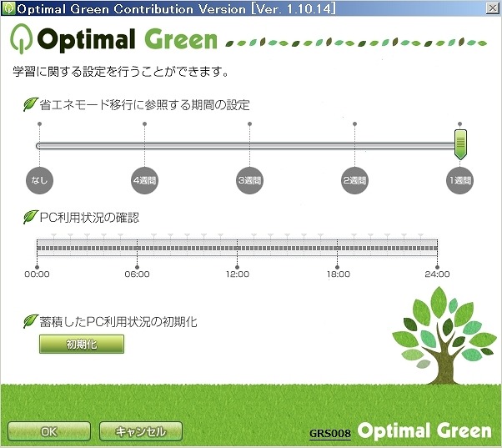Click the title bar application icon

pos(8,8)
